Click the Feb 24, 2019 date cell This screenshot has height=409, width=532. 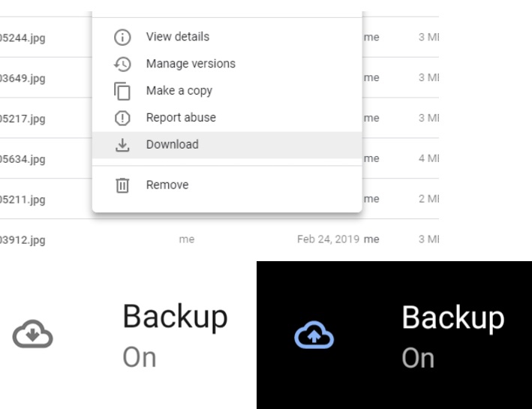329,239
